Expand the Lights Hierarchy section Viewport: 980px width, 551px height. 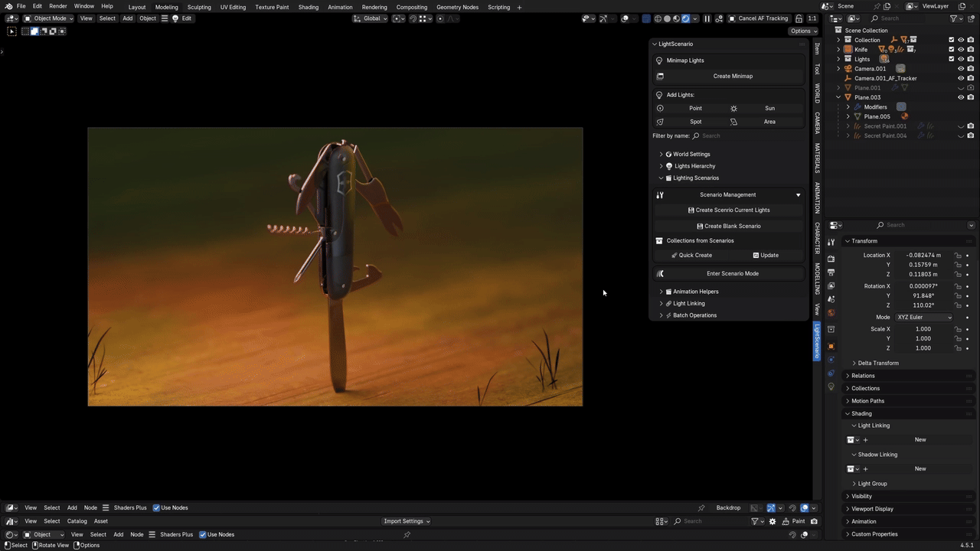(661, 166)
